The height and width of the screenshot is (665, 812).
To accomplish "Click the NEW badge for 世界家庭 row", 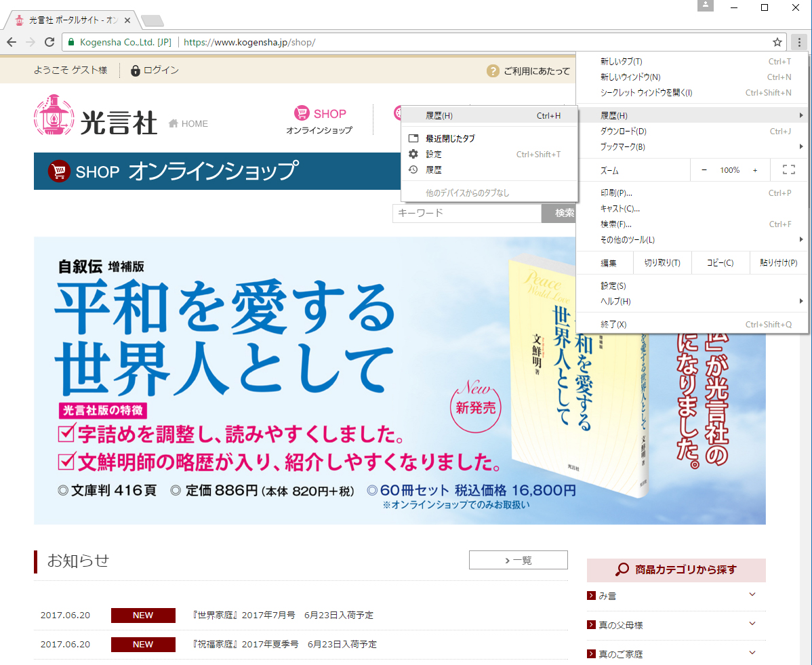I will pos(143,616).
